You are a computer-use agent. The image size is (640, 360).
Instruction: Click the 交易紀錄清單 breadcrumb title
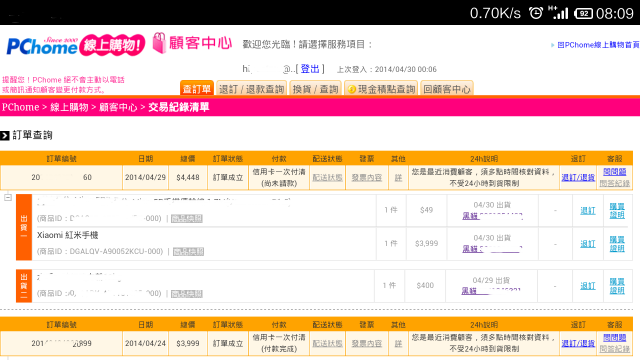(179, 107)
